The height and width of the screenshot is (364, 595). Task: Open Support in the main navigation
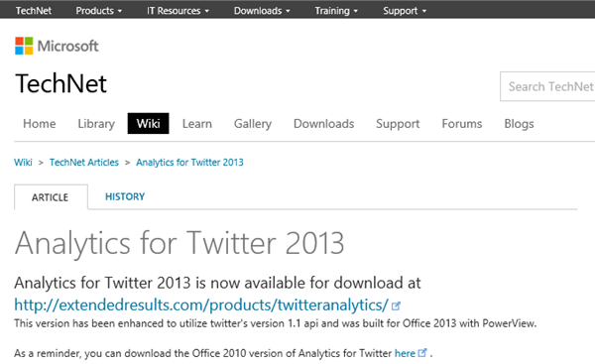[398, 124]
